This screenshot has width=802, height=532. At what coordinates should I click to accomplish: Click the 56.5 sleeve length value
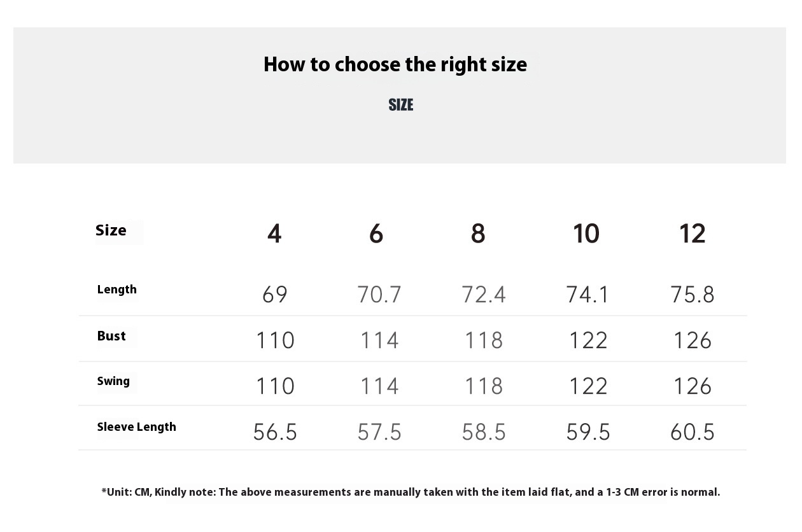[x=275, y=433]
